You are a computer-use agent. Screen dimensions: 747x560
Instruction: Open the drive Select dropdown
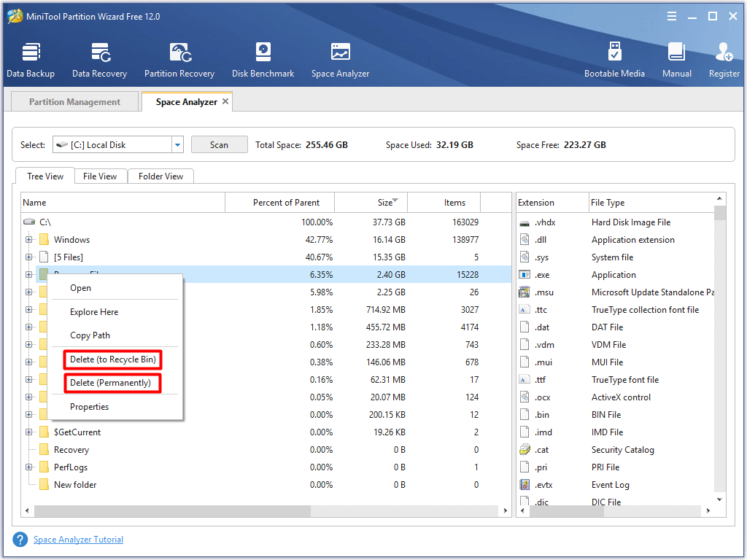177,145
